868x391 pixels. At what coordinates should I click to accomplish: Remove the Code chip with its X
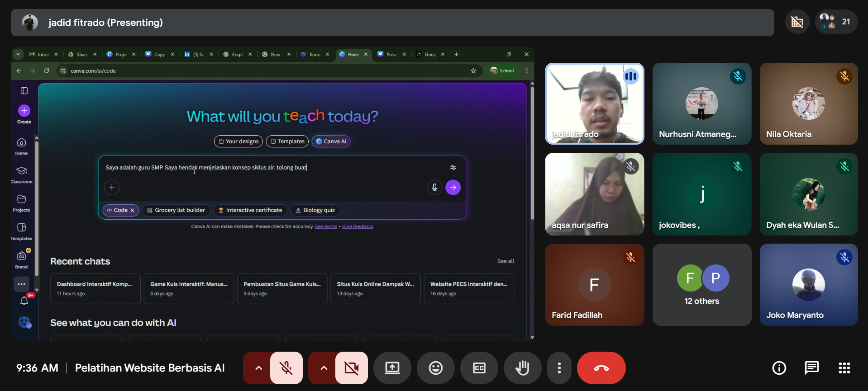pos(132,211)
